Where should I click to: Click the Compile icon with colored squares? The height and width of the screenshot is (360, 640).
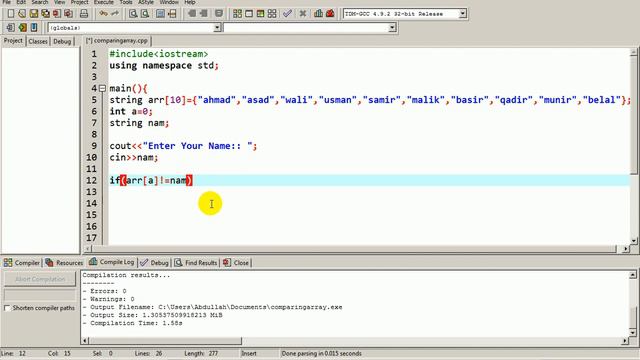tap(237, 13)
